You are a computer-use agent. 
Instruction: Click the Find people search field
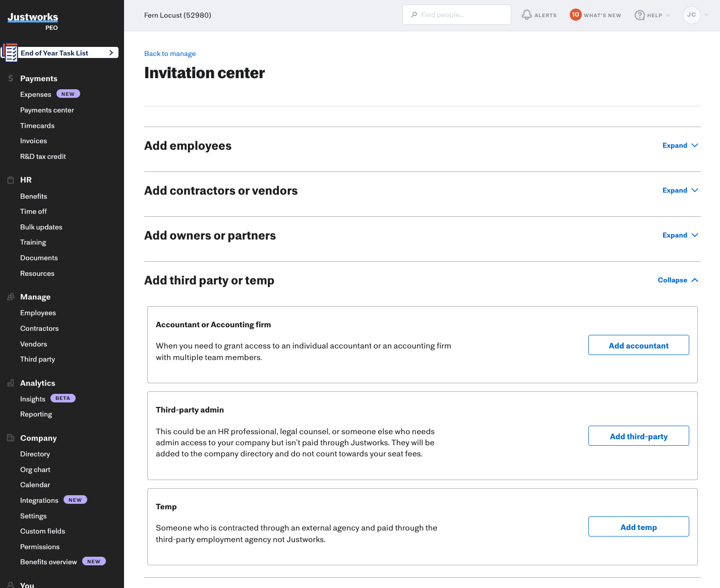click(x=457, y=15)
